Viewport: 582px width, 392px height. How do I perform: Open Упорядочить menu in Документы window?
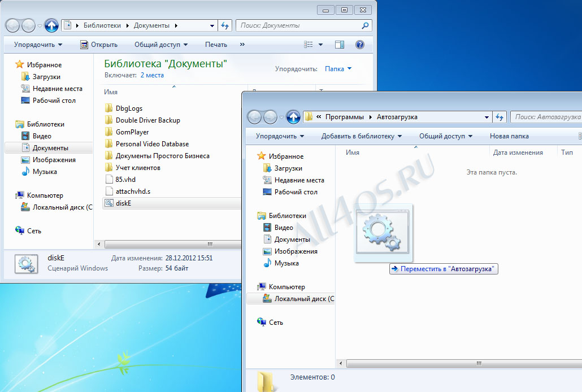click(x=38, y=45)
